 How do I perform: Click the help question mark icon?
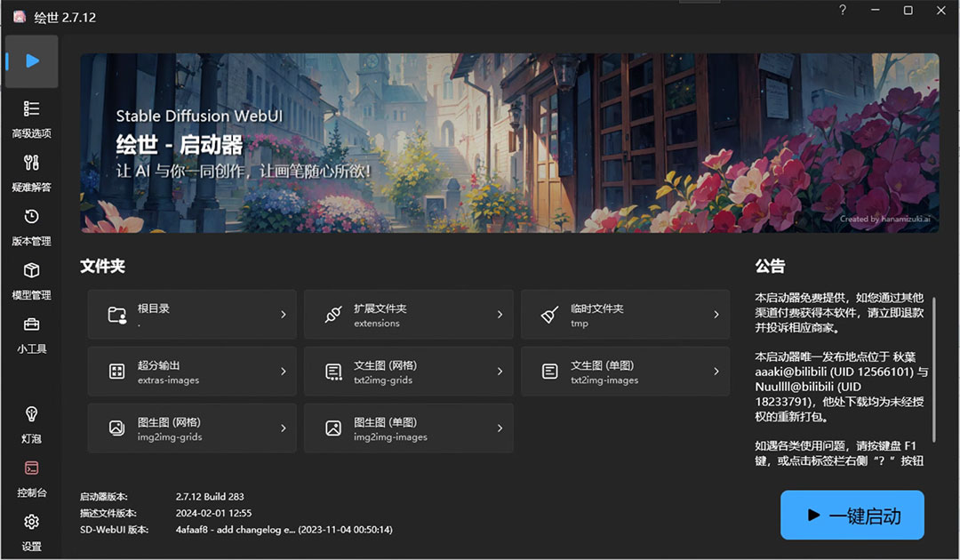[x=842, y=11]
